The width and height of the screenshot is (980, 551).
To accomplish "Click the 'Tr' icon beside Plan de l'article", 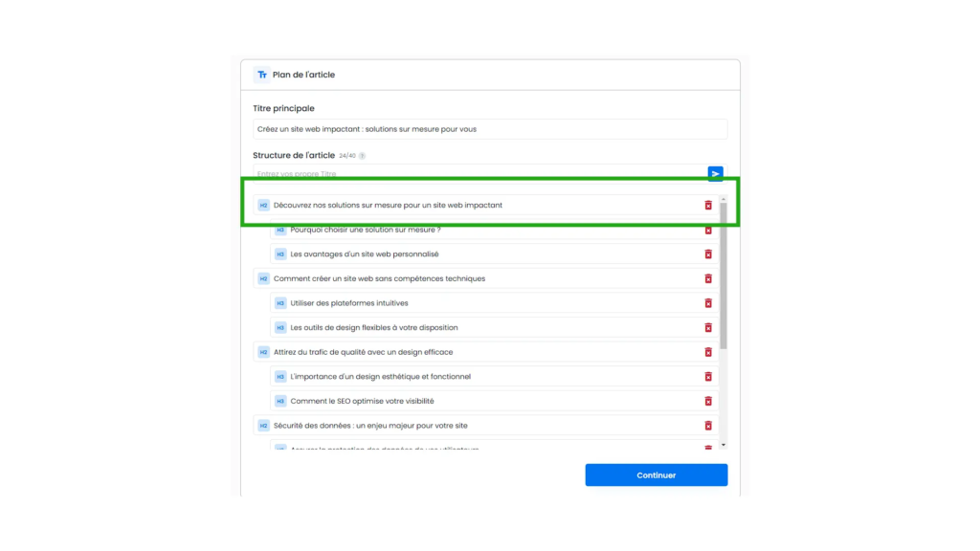I will (262, 75).
